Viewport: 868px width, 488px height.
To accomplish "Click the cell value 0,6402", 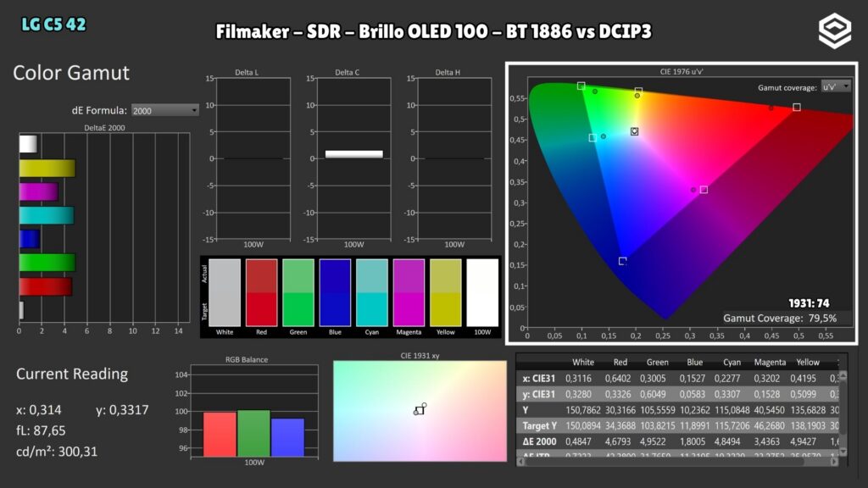I will (x=617, y=379).
